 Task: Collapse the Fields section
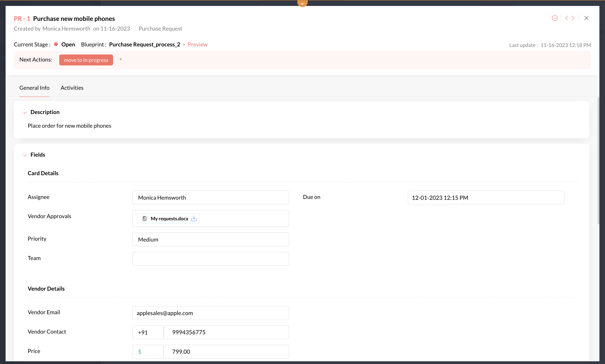click(25, 155)
